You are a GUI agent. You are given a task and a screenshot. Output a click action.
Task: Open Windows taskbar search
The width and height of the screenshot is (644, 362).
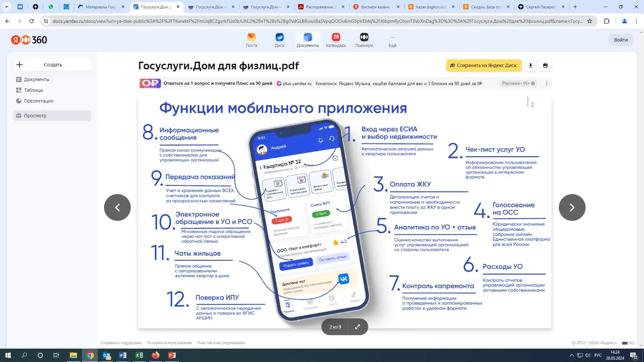pos(24,355)
